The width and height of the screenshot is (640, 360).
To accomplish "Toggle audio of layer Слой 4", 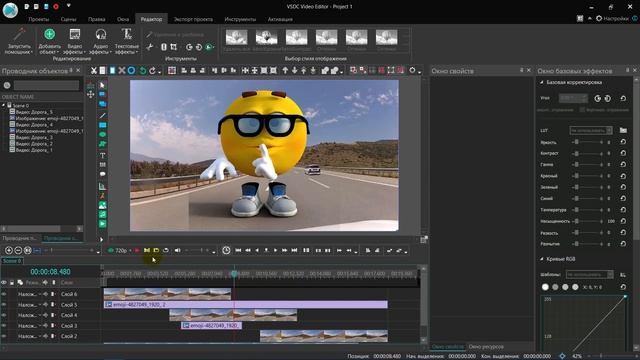I will [x=45, y=315].
